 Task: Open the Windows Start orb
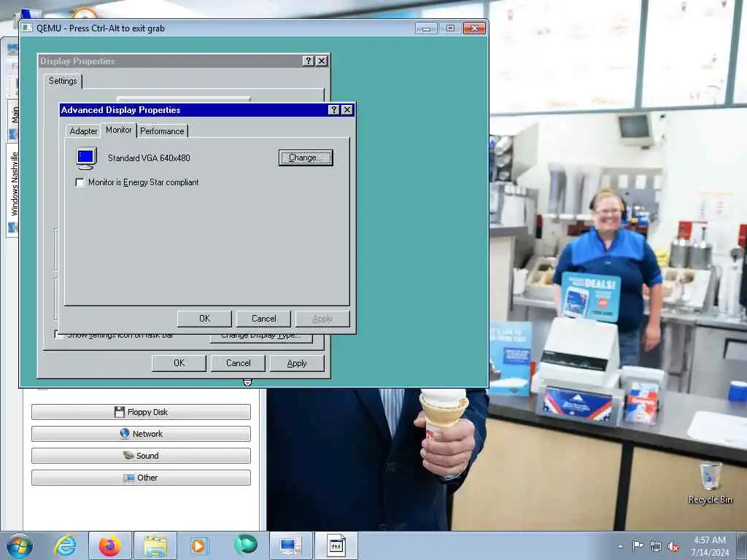click(20, 545)
